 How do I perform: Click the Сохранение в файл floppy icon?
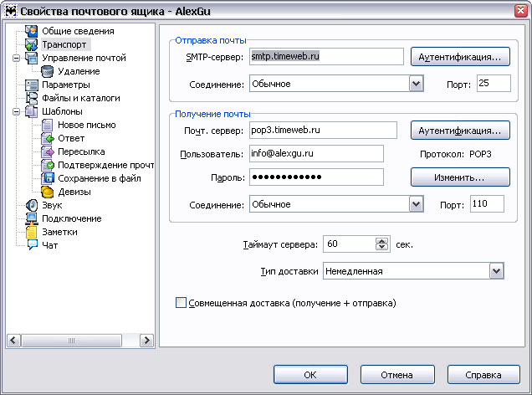point(48,178)
